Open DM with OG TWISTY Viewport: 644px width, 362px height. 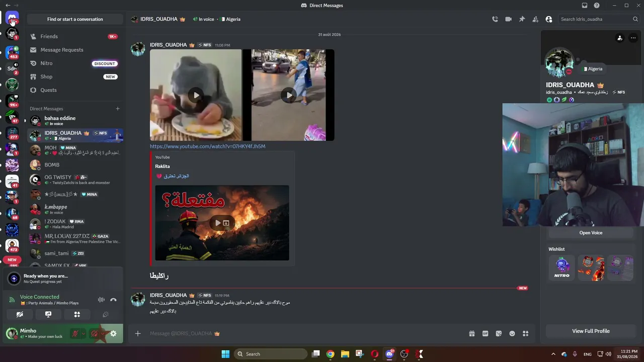coord(75,179)
